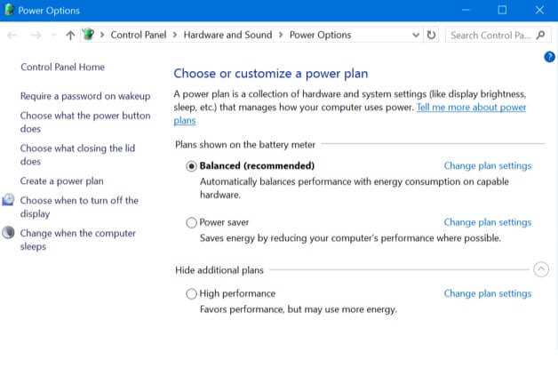
Task: Open Choose when to turn off the display
Action: point(79,207)
